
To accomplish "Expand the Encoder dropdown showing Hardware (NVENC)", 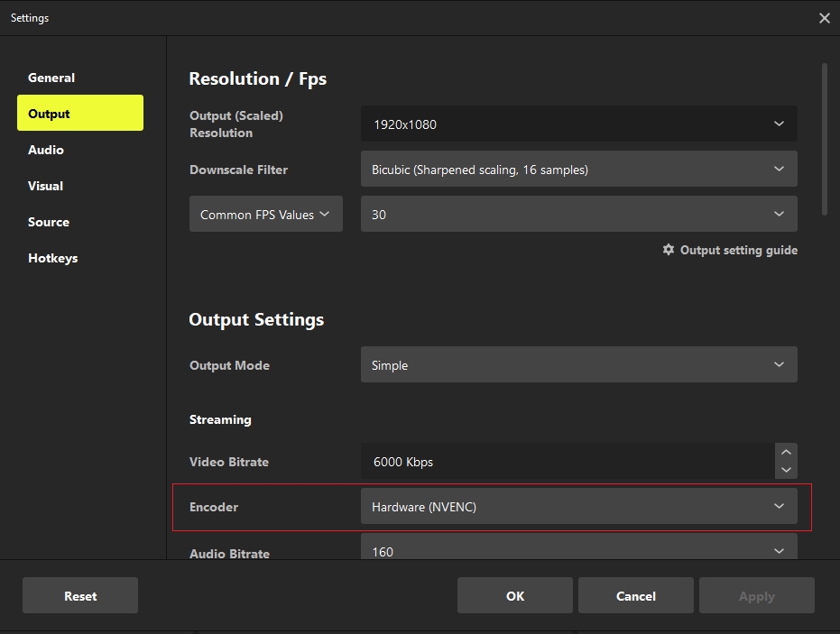I will coord(578,506).
